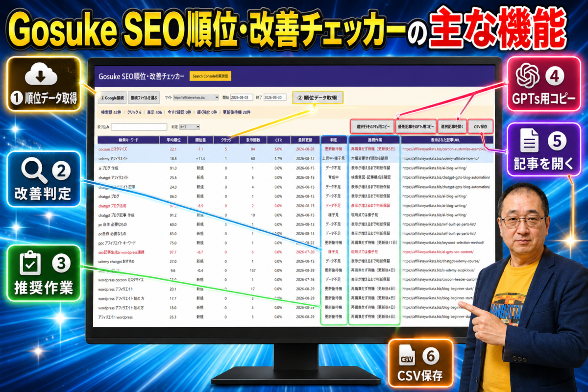Click 再編集せず待機（更新後5日） recommendation cell
The image size is (588, 392).
point(374,149)
